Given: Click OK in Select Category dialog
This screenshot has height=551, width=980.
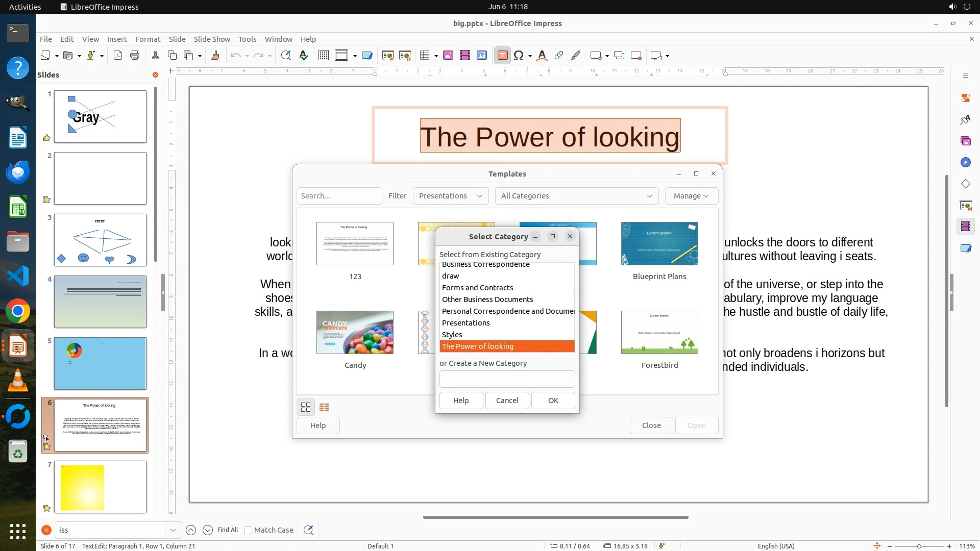Looking at the screenshot, I should point(553,400).
